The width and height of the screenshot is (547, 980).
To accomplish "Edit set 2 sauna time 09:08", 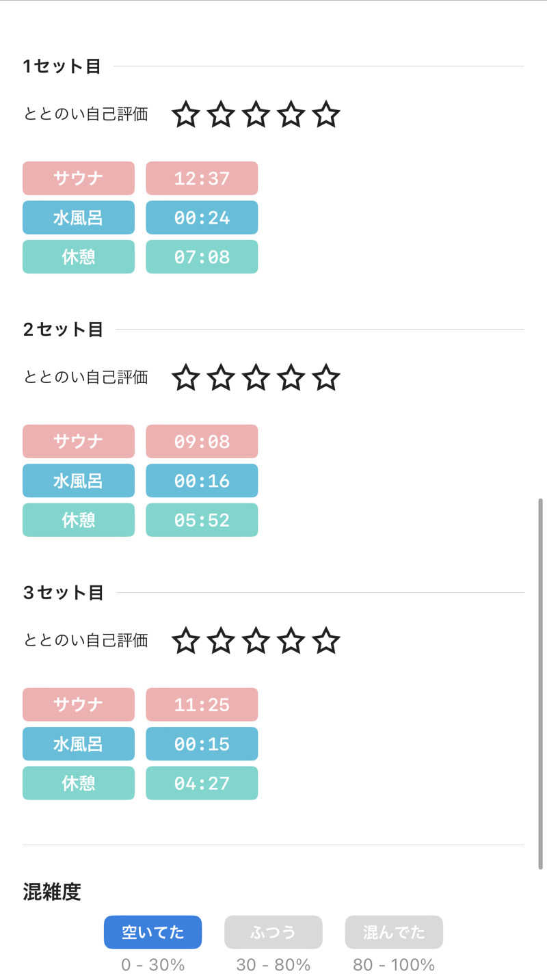I will [202, 441].
